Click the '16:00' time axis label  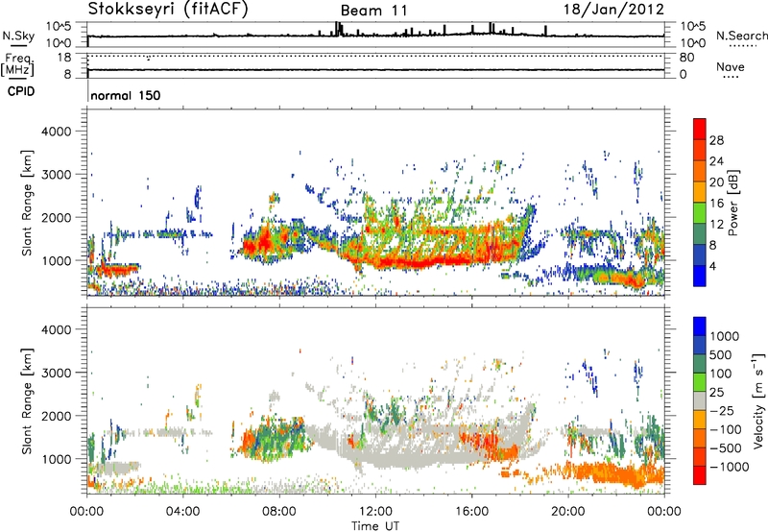pyautogui.click(x=471, y=512)
